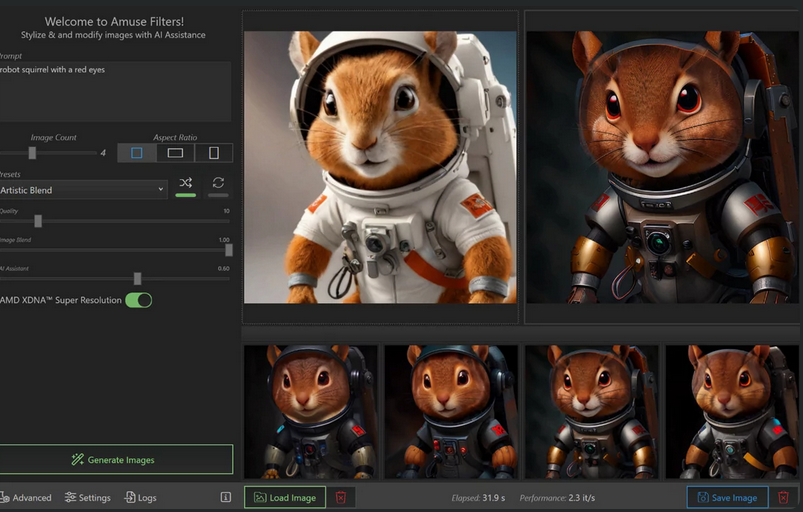Toggle the shuffle random seed button

(x=185, y=183)
